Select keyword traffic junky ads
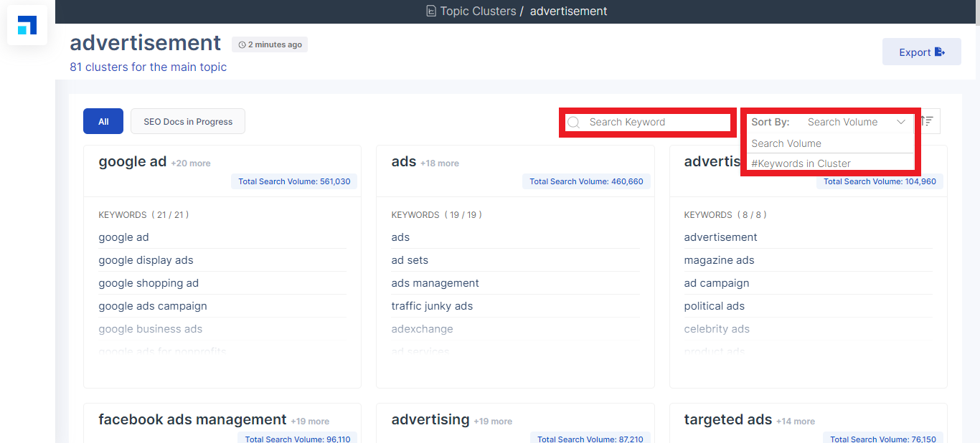This screenshot has height=443, width=980. [432, 306]
